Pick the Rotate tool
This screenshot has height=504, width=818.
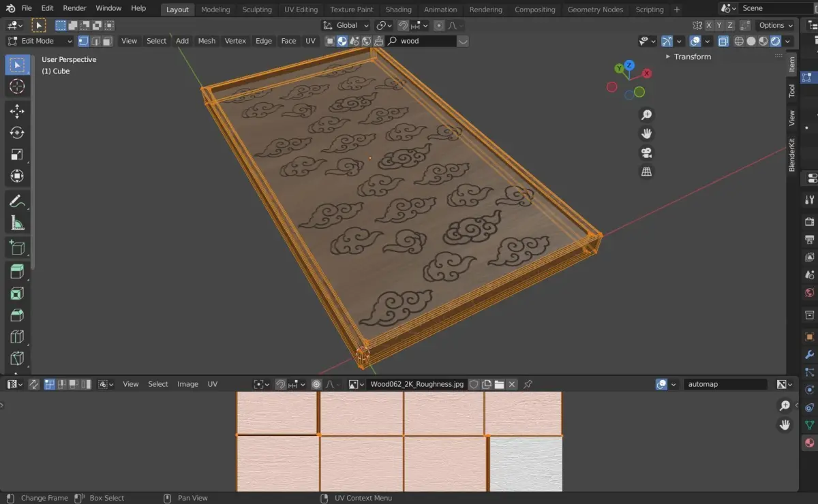click(x=18, y=133)
